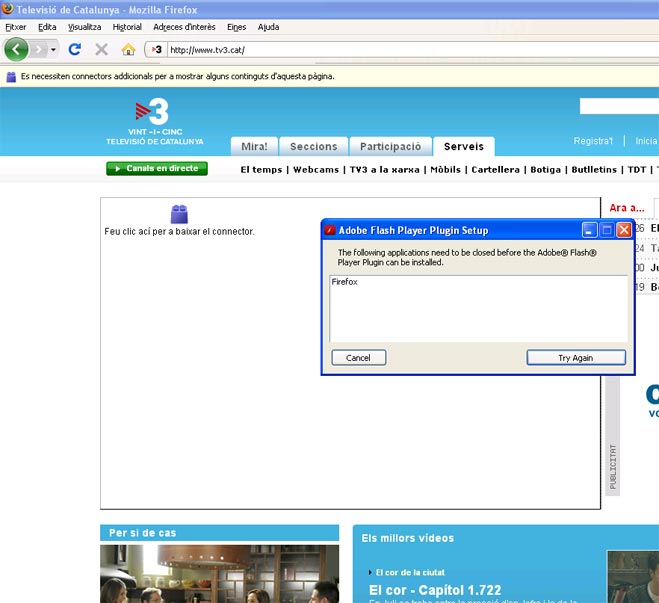Click Cancel in the Flash setup dialog
This screenshot has height=603, width=659.
pyautogui.click(x=358, y=358)
